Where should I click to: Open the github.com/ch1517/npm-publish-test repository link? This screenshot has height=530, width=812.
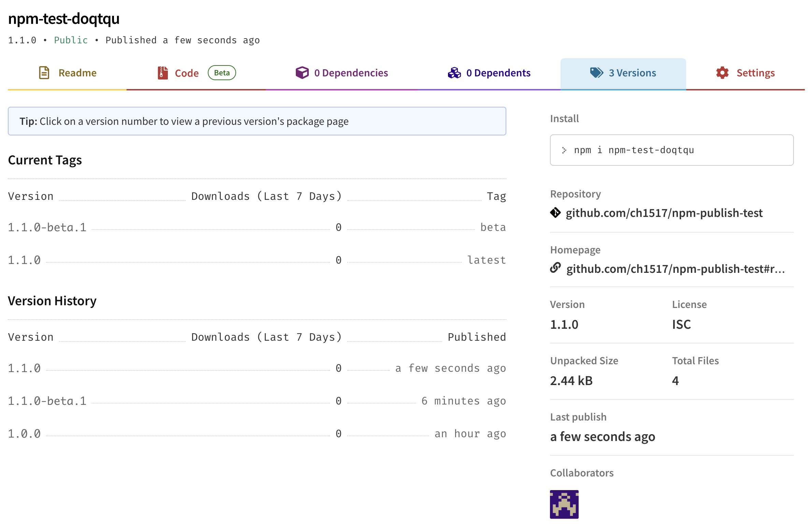(664, 213)
